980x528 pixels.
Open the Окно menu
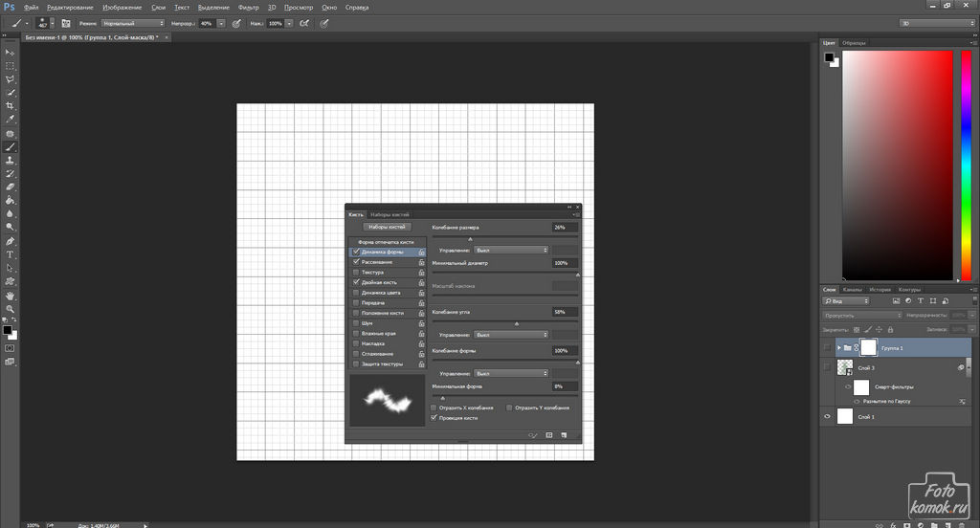[329, 8]
